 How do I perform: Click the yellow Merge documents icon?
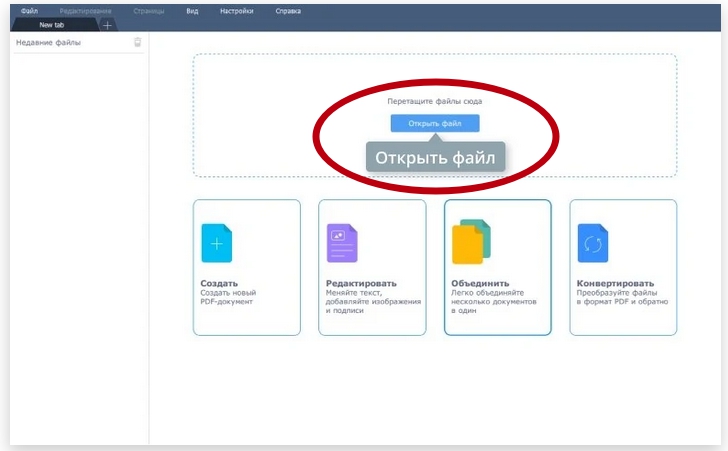pyautogui.click(x=471, y=242)
